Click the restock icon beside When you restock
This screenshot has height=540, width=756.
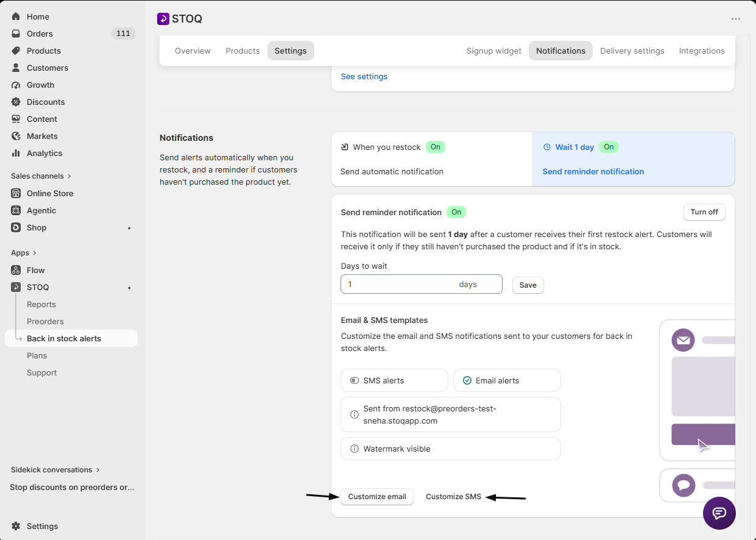point(345,147)
